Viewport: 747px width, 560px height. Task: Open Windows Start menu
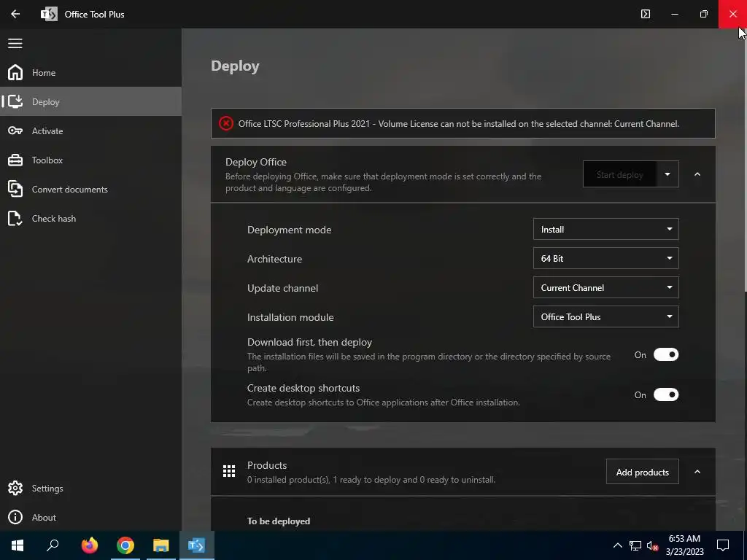18,545
